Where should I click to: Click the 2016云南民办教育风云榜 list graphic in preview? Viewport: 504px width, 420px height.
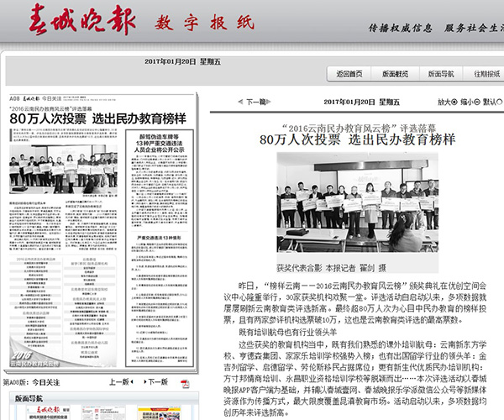pyautogui.click(x=63, y=311)
